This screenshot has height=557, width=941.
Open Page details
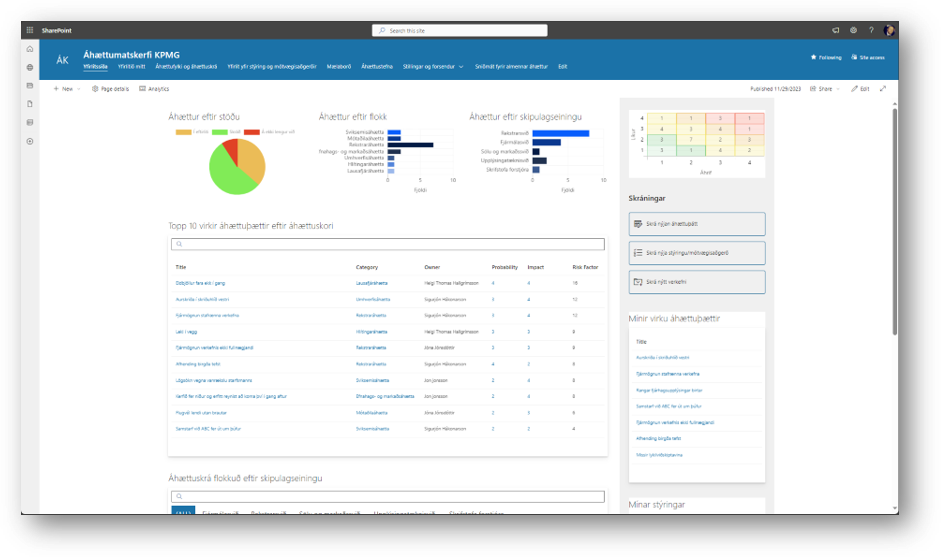coord(110,89)
